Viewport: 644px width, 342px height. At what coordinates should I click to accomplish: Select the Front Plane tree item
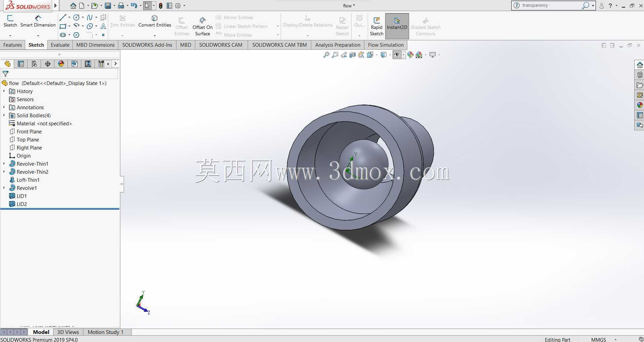pyautogui.click(x=29, y=131)
